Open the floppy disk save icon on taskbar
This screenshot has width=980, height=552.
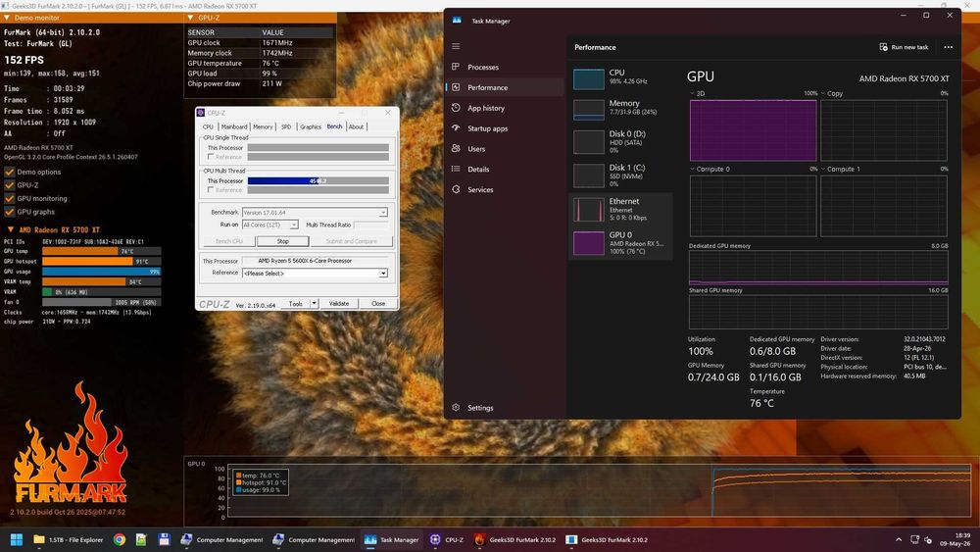click(164, 539)
